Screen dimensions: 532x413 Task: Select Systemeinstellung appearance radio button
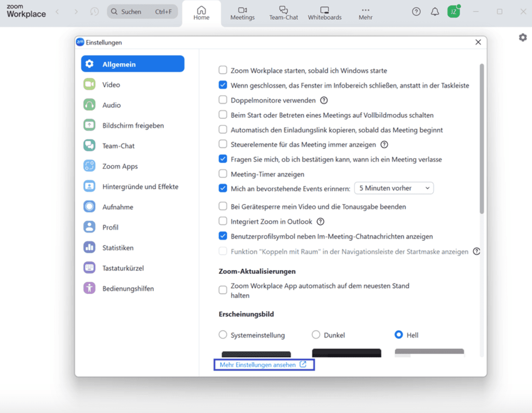pyautogui.click(x=223, y=335)
